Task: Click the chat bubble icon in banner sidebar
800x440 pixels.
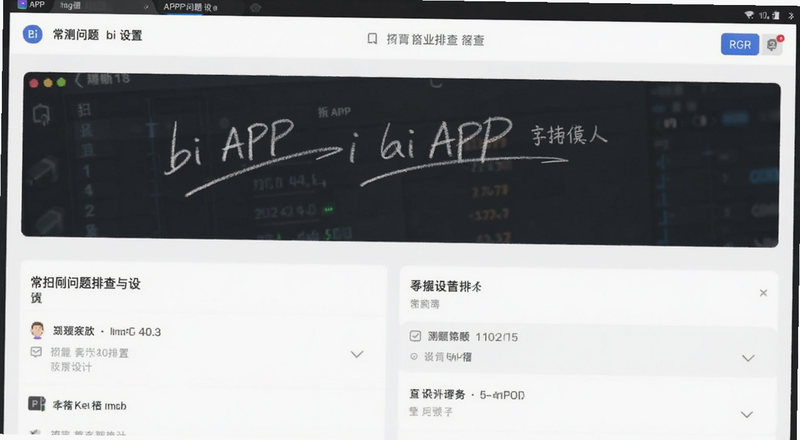Action: click(x=42, y=114)
